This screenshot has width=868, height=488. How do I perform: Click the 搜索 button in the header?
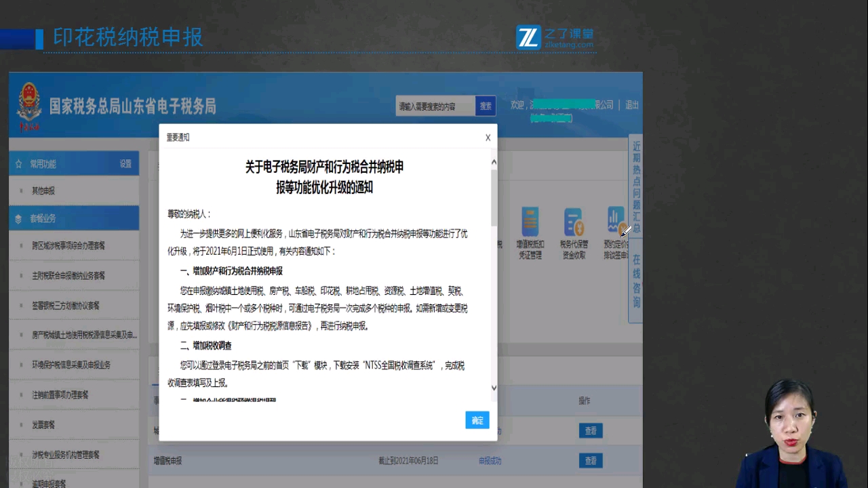click(486, 106)
